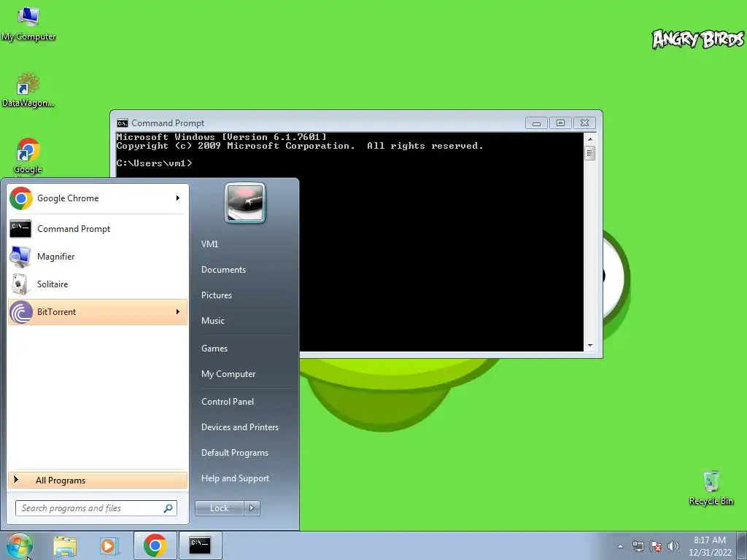Click Command Prompt window system menu icon
This screenshot has width=747, height=560.
[x=123, y=123]
